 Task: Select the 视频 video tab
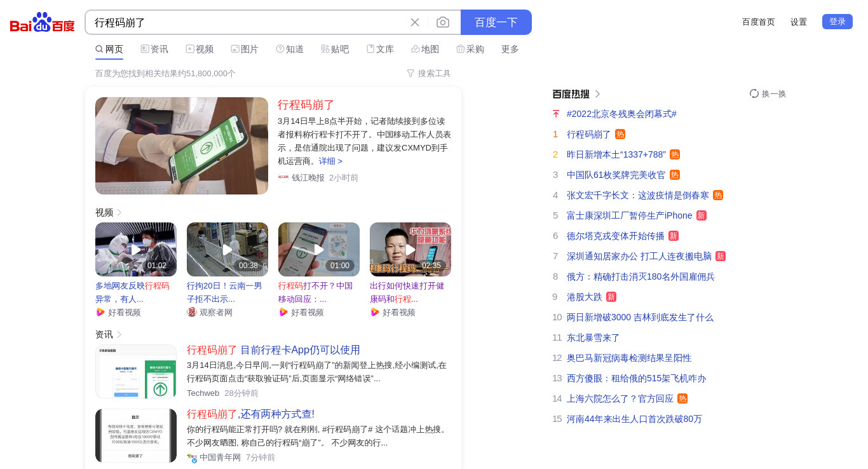(200, 49)
